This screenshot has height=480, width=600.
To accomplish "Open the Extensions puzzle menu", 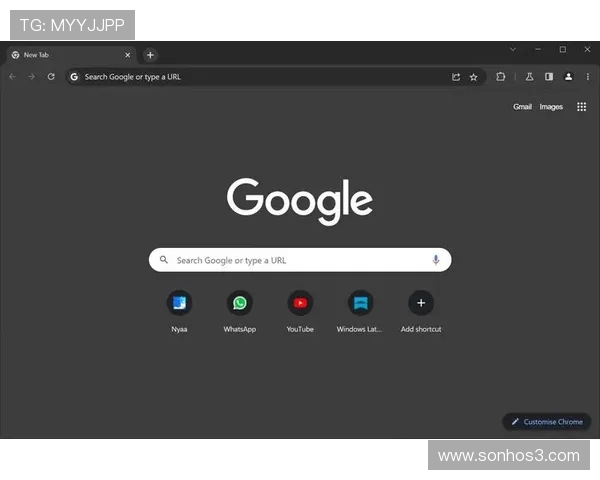I will [x=501, y=77].
